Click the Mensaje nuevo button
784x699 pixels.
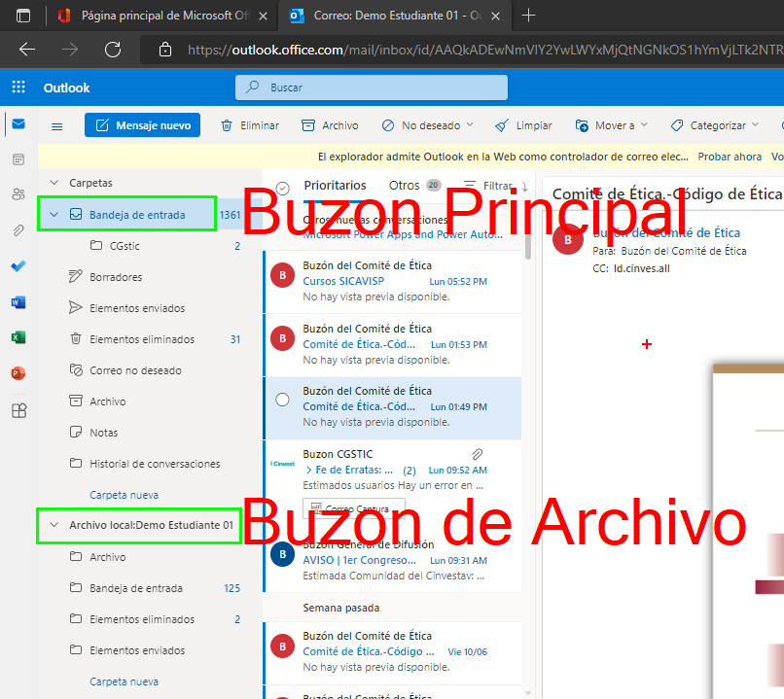click(x=142, y=125)
